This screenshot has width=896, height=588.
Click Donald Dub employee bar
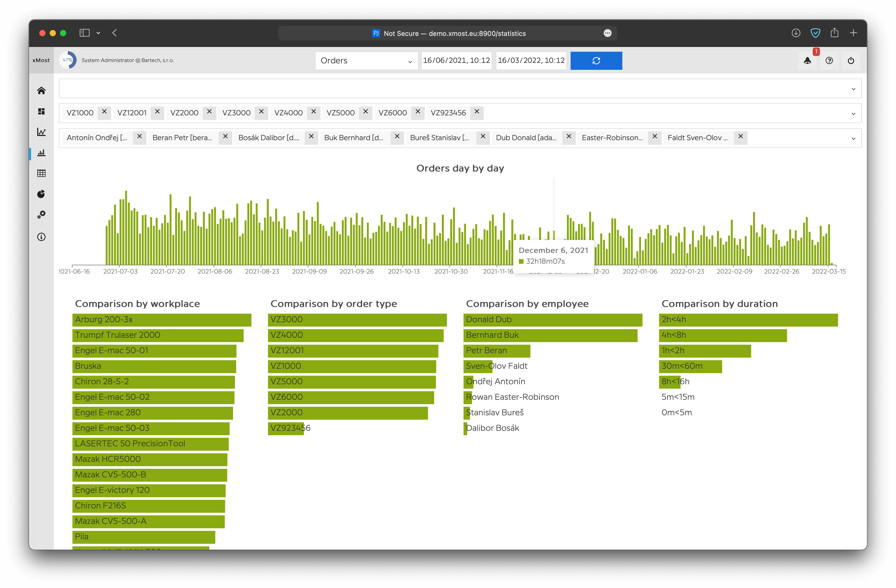point(552,320)
